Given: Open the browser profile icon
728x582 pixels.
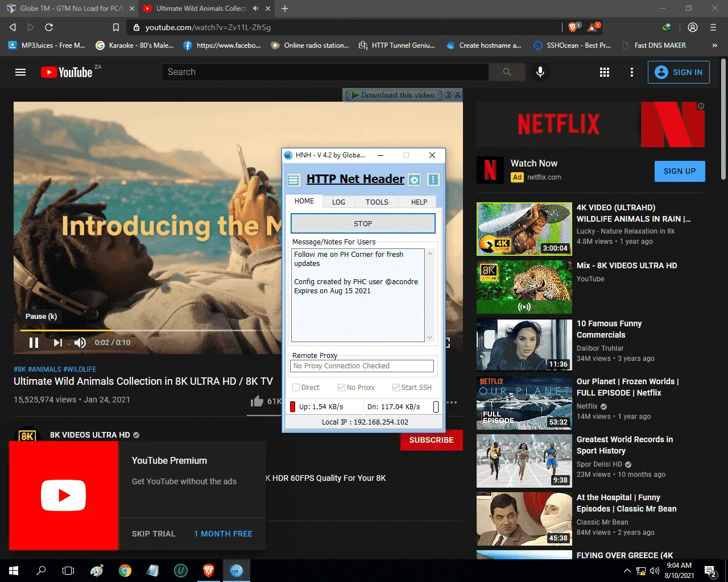Looking at the screenshot, I should click(x=693, y=27).
